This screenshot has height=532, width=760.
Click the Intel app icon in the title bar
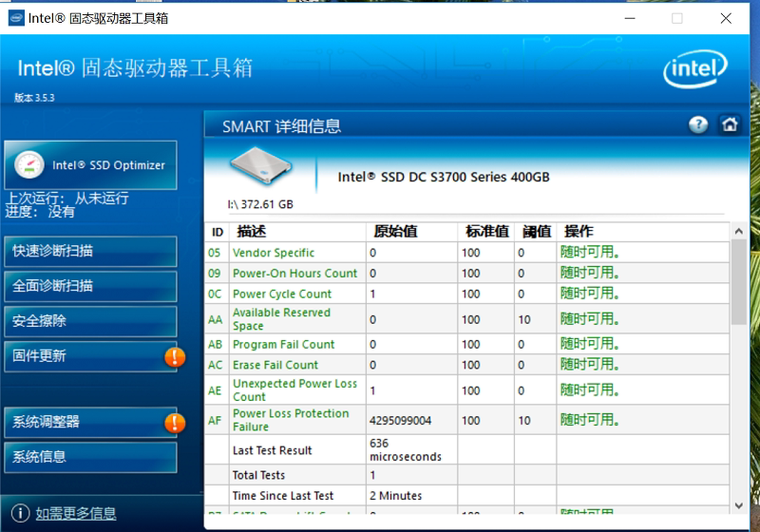coord(16,18)
